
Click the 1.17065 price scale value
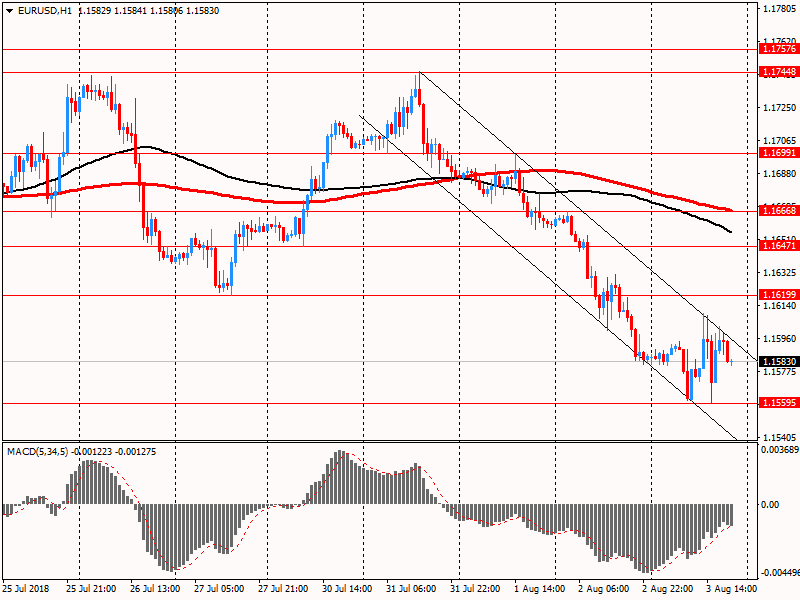coord(779,140)
